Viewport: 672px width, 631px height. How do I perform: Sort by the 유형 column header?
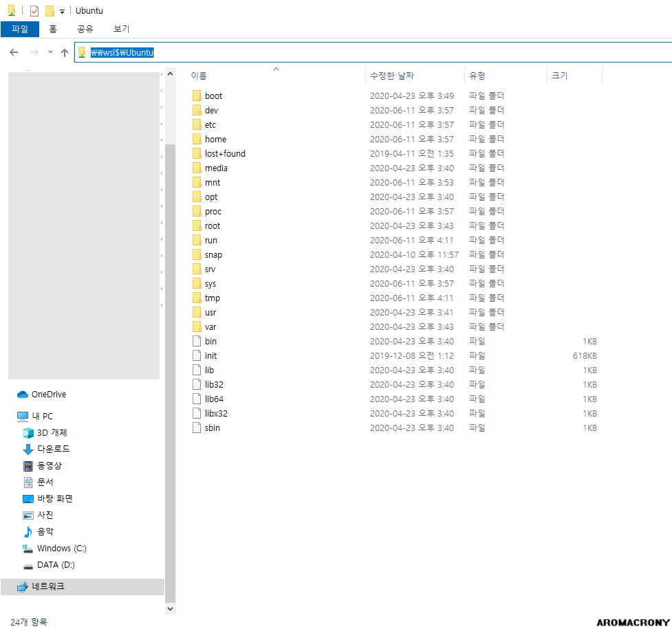pyautogui.click(x=506, y=76)
